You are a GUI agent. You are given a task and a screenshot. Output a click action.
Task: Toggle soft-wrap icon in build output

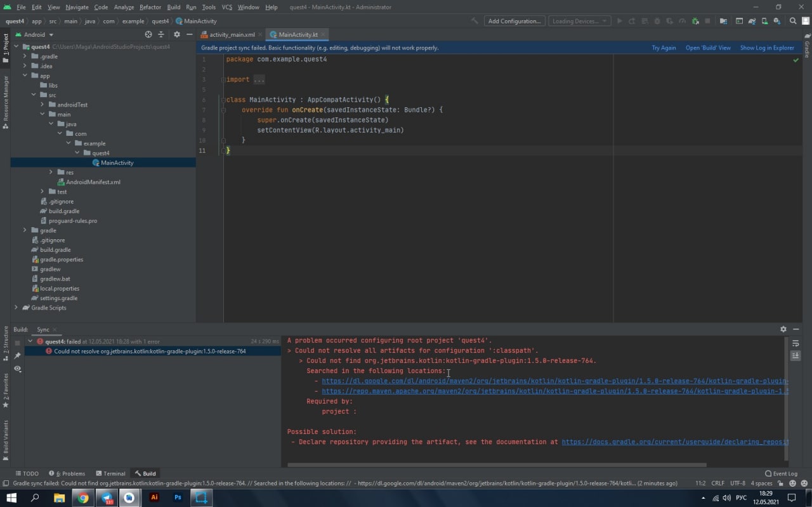click(x=796, y=343)
